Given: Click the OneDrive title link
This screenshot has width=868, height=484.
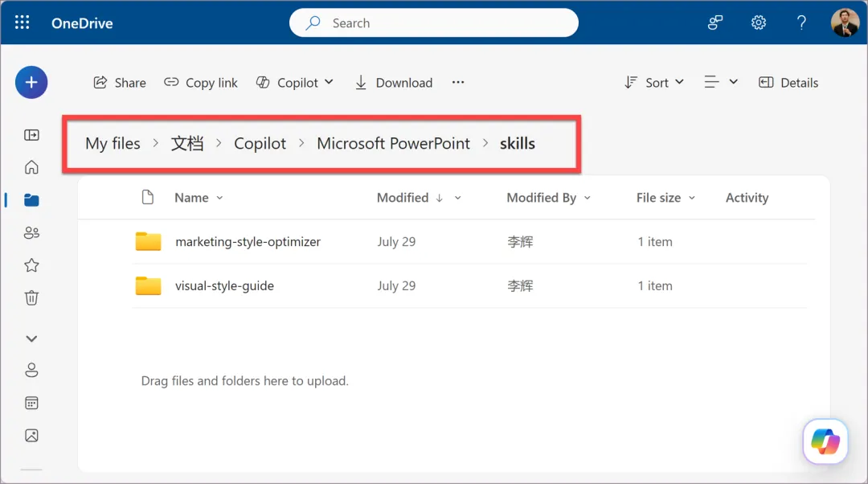Looking at the screenshot, I should [x=82, y=23].
